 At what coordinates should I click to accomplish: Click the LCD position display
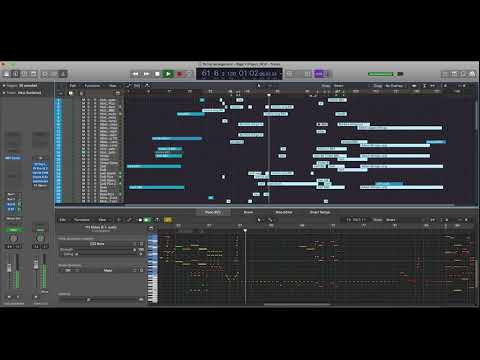click(x=239, y=74)
